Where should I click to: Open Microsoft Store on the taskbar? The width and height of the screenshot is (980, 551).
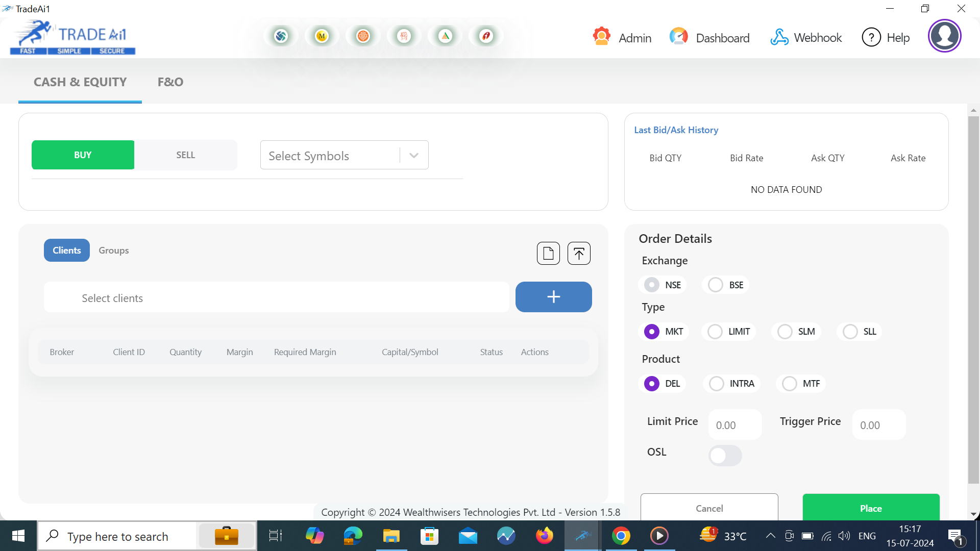tap(430, 536)
